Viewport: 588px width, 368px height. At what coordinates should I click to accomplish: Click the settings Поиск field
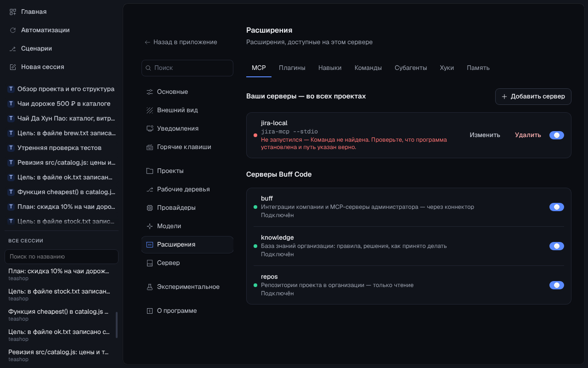point(187,68)
